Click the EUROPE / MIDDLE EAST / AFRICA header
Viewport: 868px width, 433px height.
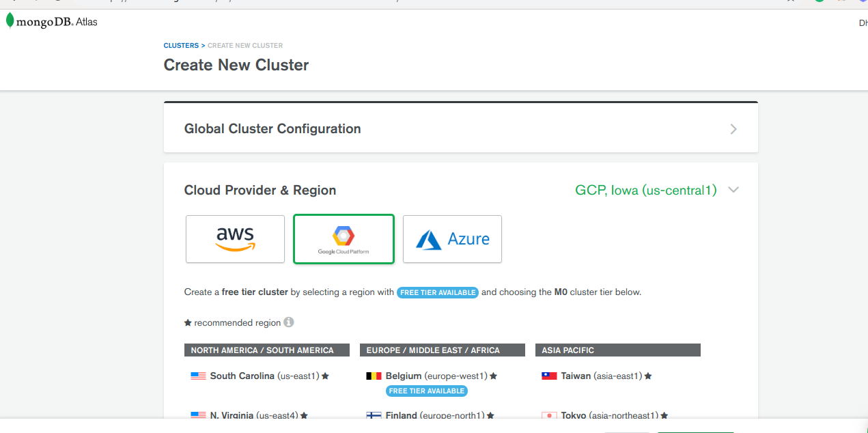[443, 350]
